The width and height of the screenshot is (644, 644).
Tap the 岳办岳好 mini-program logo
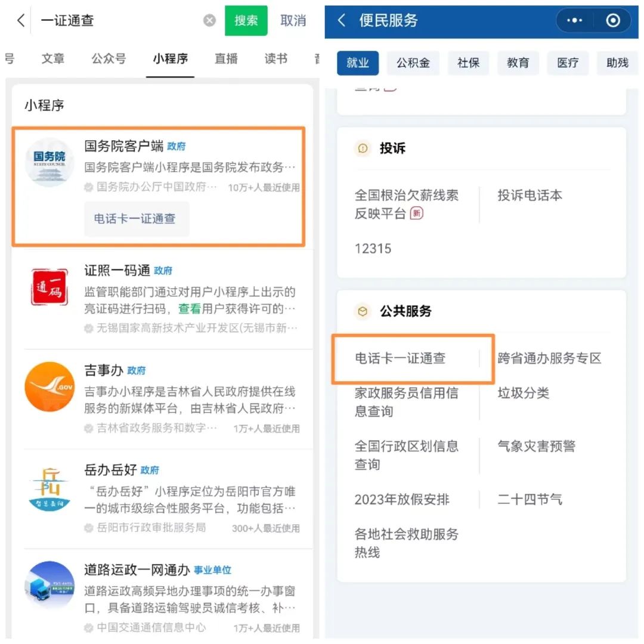(x=49, y=487)
